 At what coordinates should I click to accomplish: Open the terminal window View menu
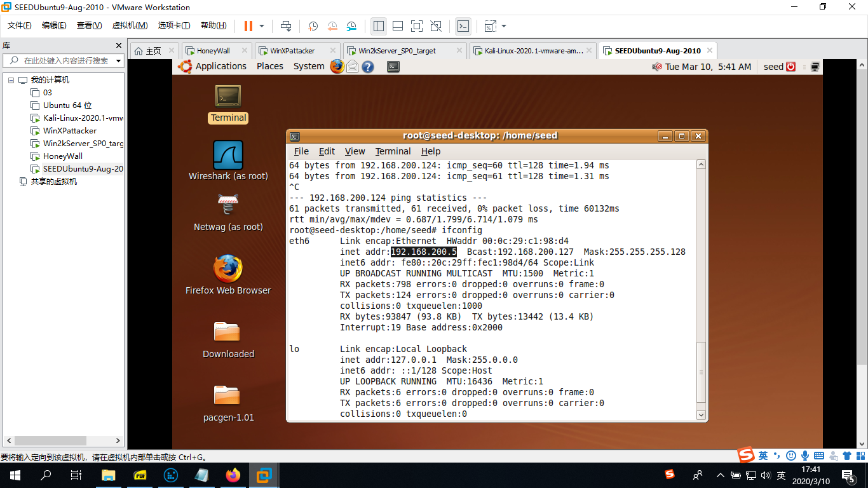point(355,151)
